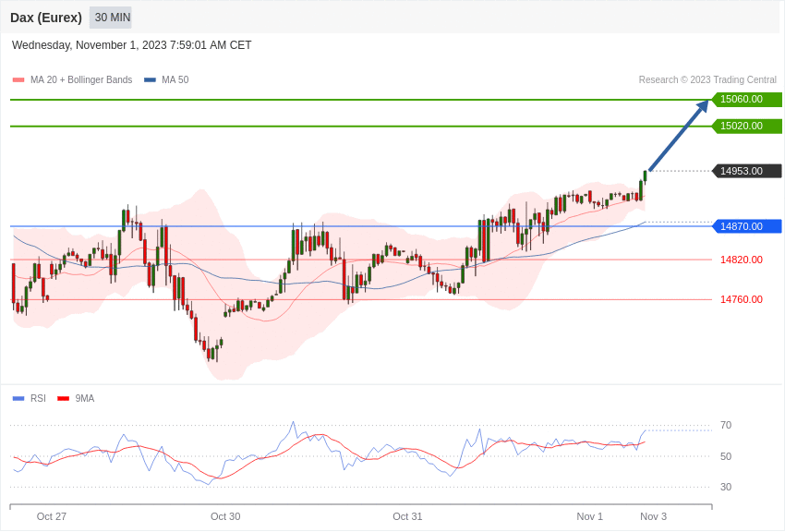Click the chart timestamp text

[x=132, y=45]
